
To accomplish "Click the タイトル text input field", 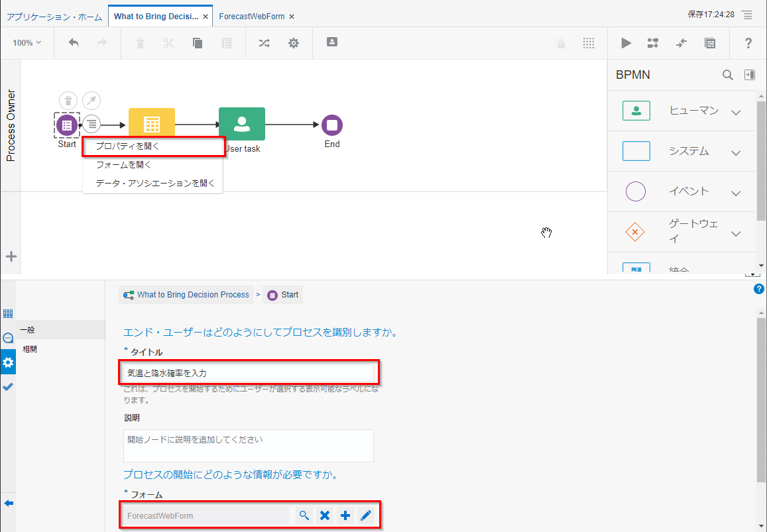I will click(249, 373).
